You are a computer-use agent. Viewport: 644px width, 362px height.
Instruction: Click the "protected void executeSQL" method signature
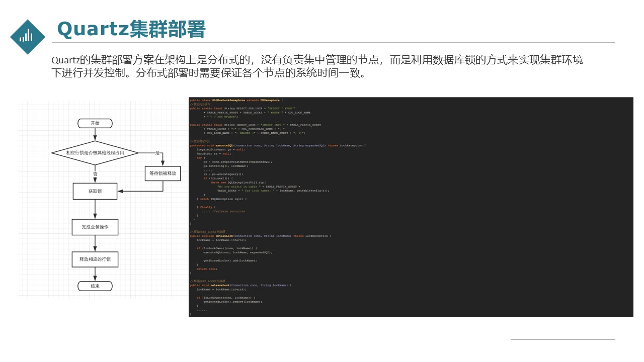pyautogui.click(x=278, y=145)
